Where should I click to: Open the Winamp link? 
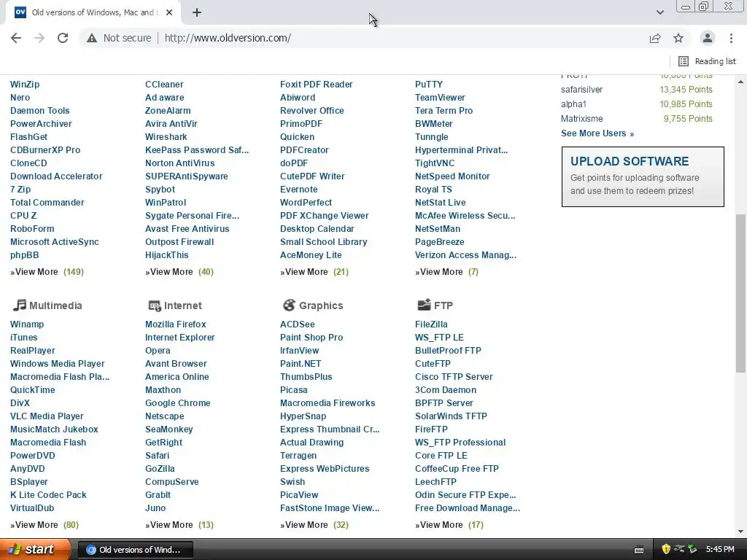tap(27, 324)
